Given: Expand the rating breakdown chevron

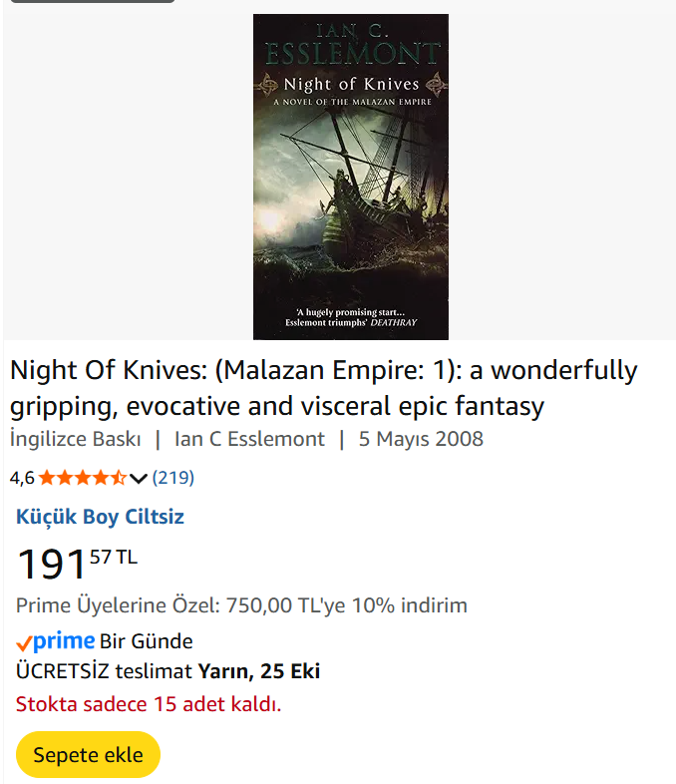Looking at the screenshot, I should [x=139, y=479].
